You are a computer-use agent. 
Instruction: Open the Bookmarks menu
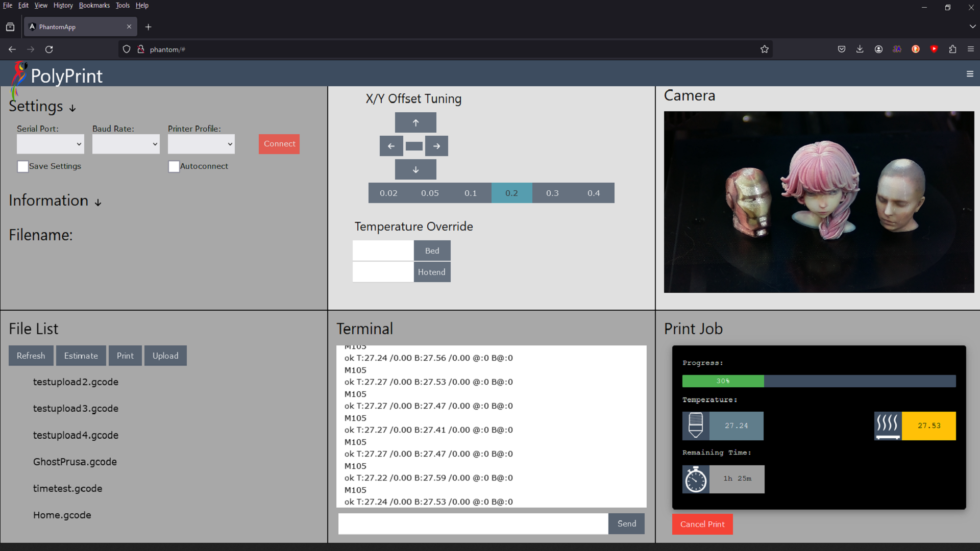[x=94, y=6]
